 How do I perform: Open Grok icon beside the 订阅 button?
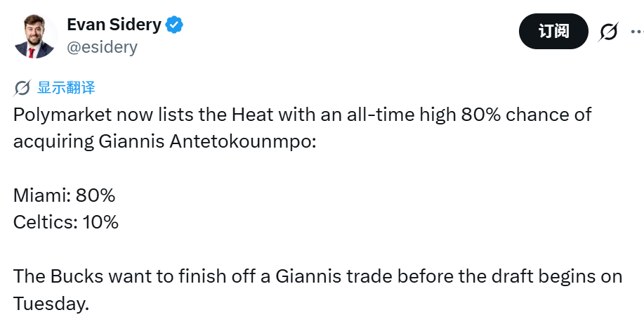pyautogui.click(x=608, y=32)
